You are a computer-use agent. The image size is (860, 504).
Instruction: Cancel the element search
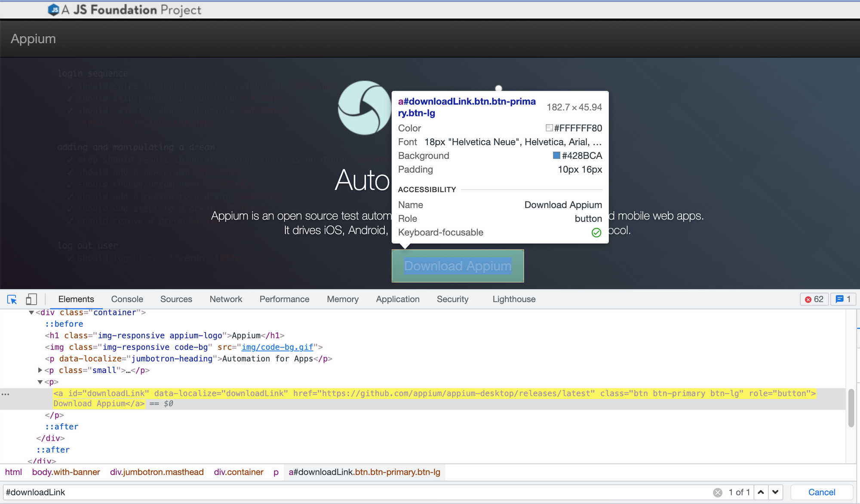click(x=821, y=492)
